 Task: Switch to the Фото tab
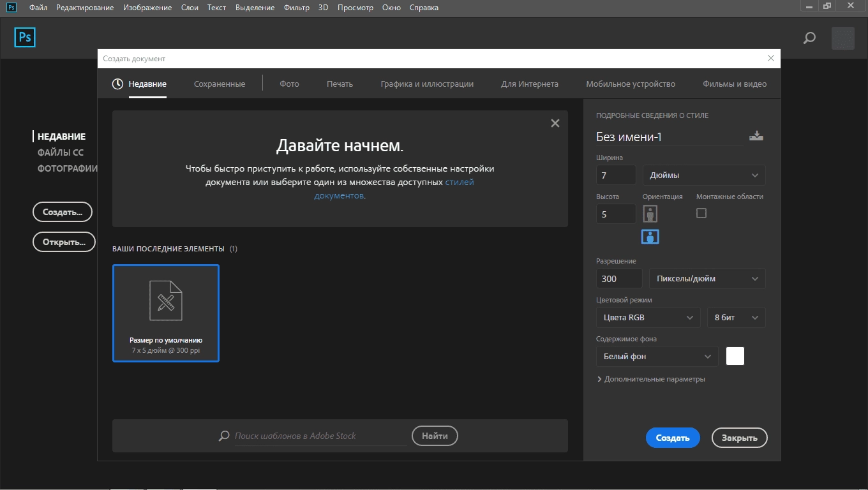(x=289, y=84)
